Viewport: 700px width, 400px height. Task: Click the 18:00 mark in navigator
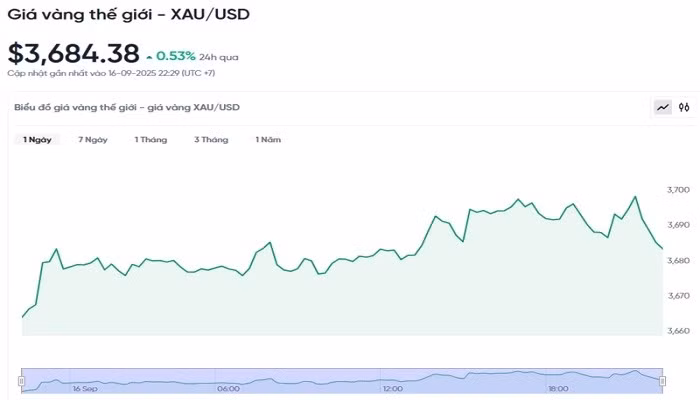coord(558,388)
